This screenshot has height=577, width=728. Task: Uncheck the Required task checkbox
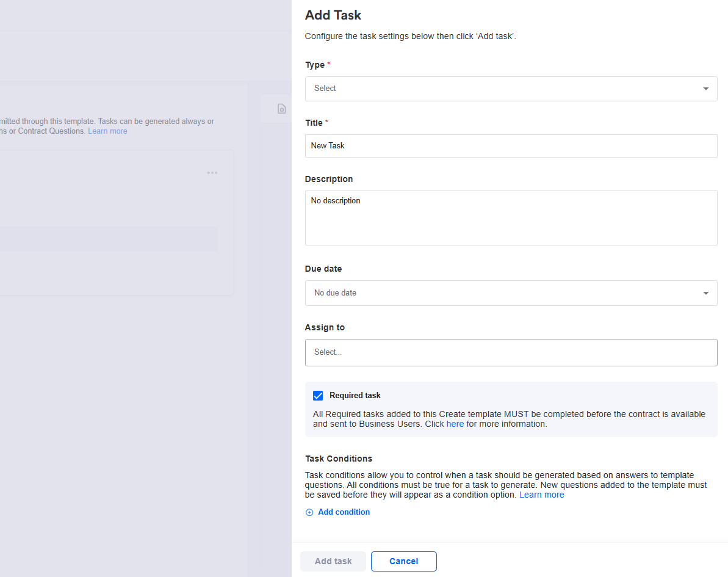[x=318, y=396]
